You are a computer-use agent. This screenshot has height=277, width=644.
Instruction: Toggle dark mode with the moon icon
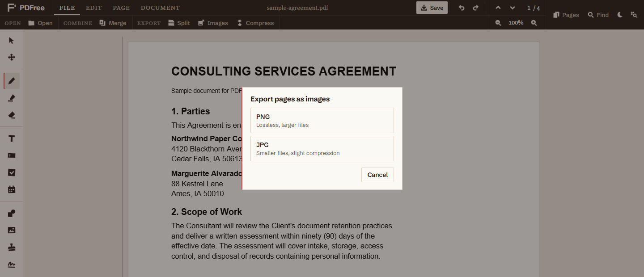pyautogui.click(x=620, y=15)
